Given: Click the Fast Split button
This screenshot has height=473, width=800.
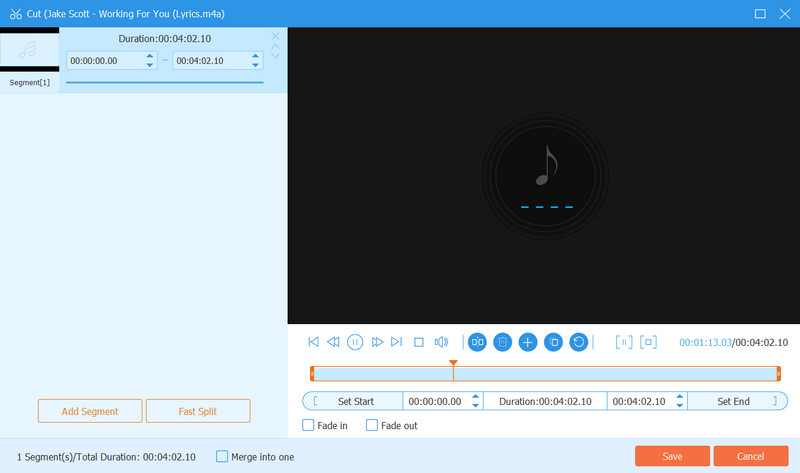Looking at the screenshot, I should pyautogui.click(x=198, y=411).
